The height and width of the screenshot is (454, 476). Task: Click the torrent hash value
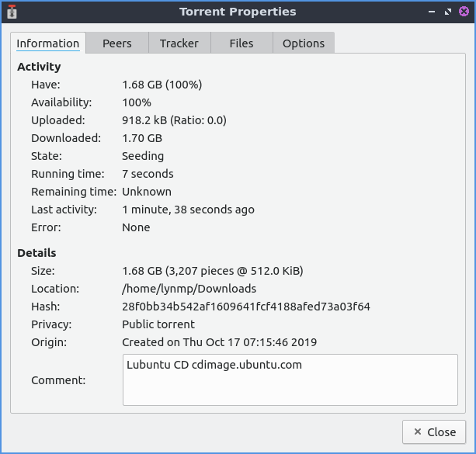point(245,307)
